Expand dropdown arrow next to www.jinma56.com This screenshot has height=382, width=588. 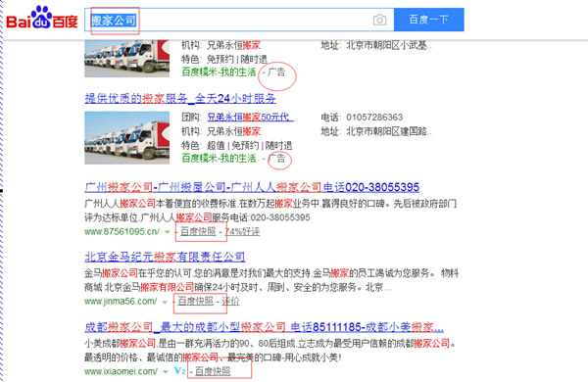pos(165,302)
